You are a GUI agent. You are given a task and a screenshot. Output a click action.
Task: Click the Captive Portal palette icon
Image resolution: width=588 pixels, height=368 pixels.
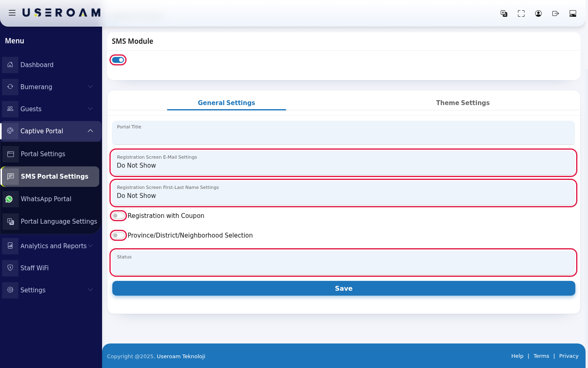(x=10, y=131)
